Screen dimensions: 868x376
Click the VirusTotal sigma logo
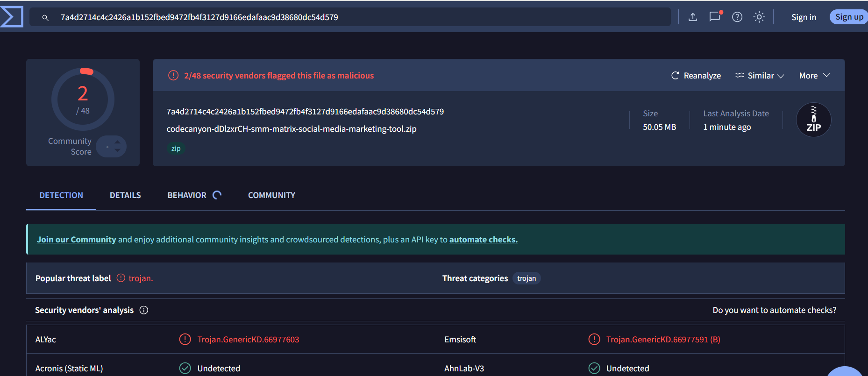12,17
